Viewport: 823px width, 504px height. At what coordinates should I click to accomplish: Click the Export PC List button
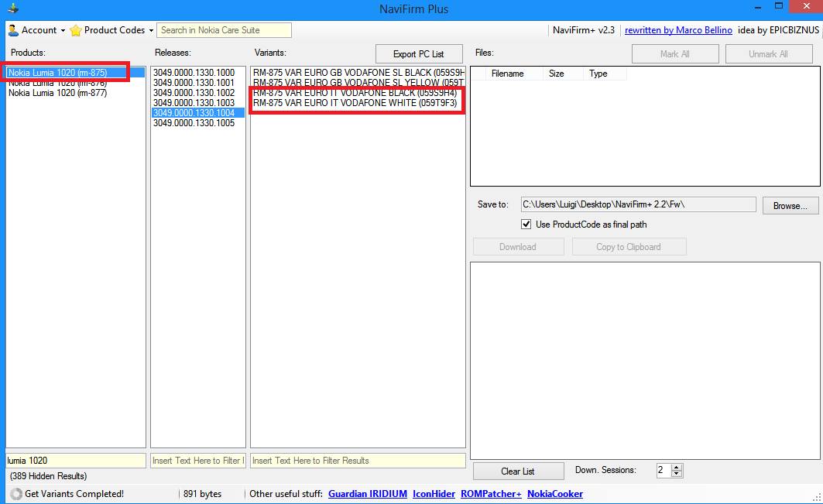click(x=419, y=54)
